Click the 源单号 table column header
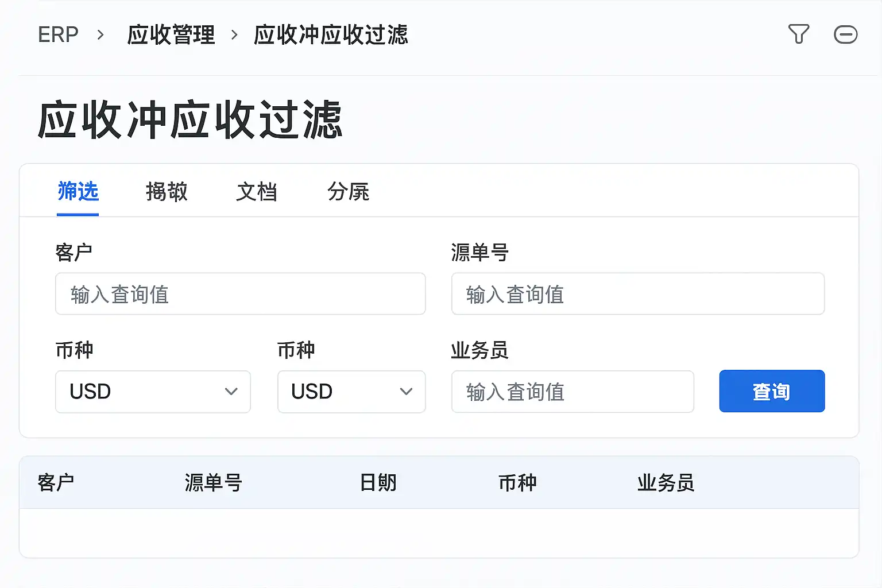This screenshot has width=882, height=588. [x=214, y=483]
